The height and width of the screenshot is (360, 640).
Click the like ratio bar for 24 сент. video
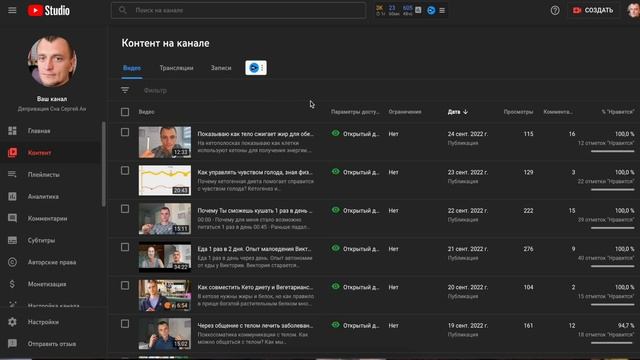(x=613, y=151)
